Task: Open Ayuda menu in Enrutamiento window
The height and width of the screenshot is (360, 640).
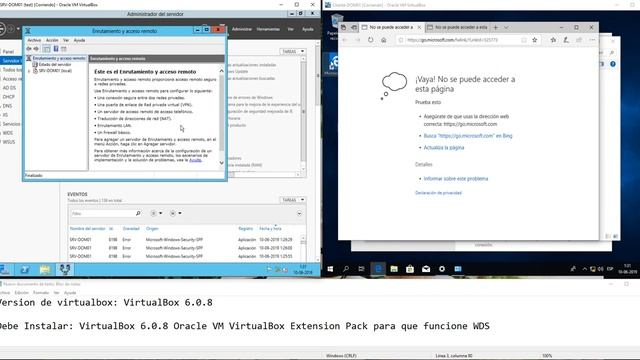Action: point(79,40)
